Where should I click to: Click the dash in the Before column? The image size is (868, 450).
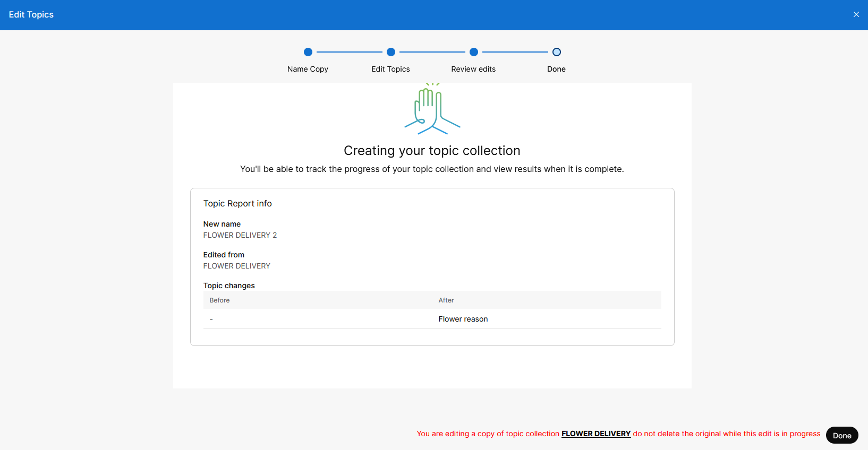211,319
